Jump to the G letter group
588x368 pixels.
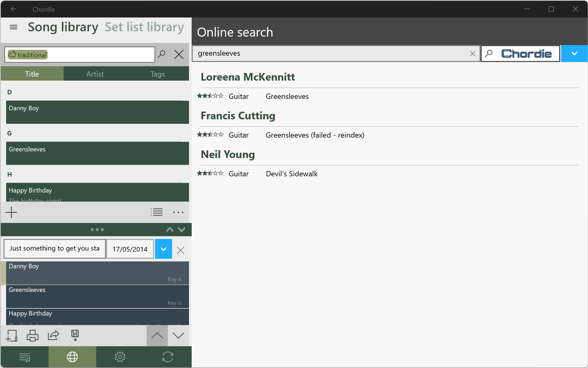point(9,133)
